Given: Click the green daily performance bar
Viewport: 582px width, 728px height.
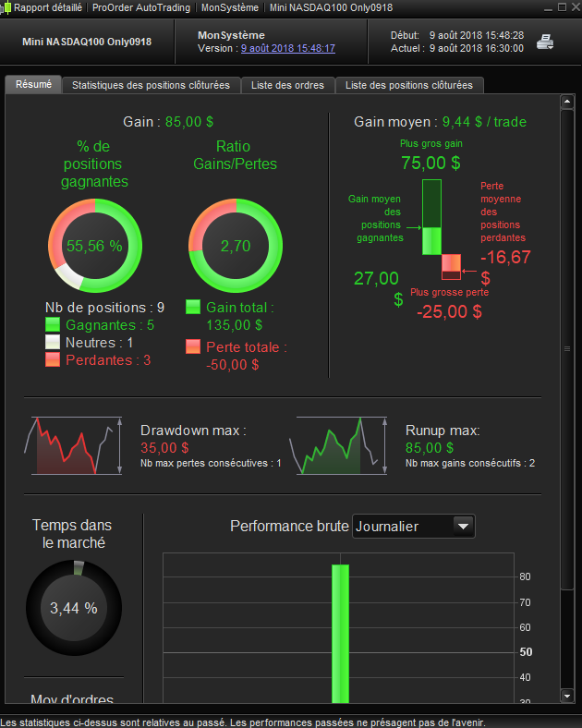Looking at the screenshot, I should click(340, 634).
